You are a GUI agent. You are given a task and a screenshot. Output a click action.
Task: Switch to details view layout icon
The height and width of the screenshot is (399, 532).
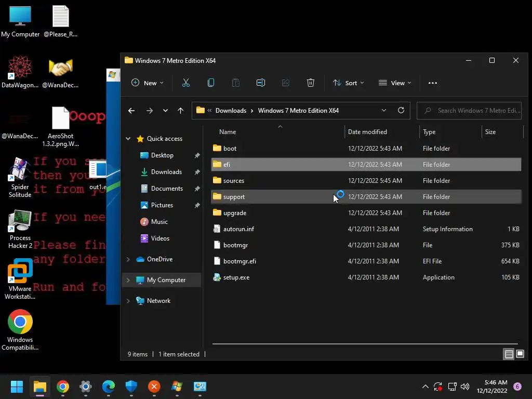(509, 354)
